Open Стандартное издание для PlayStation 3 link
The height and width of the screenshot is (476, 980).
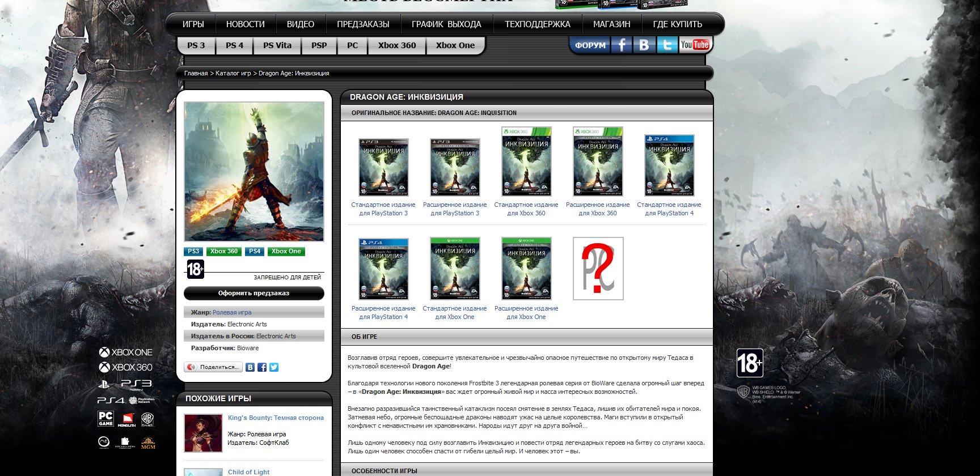point(383,209)
